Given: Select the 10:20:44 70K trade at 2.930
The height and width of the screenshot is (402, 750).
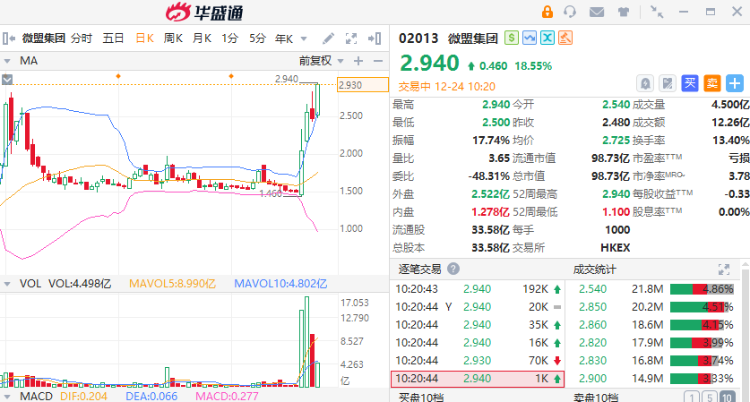Looking at the screenshot, I should tap(478, 360).
